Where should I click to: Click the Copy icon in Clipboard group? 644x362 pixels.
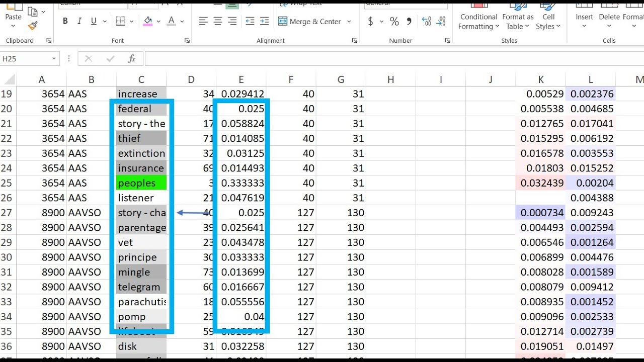(x=33, y=11)
